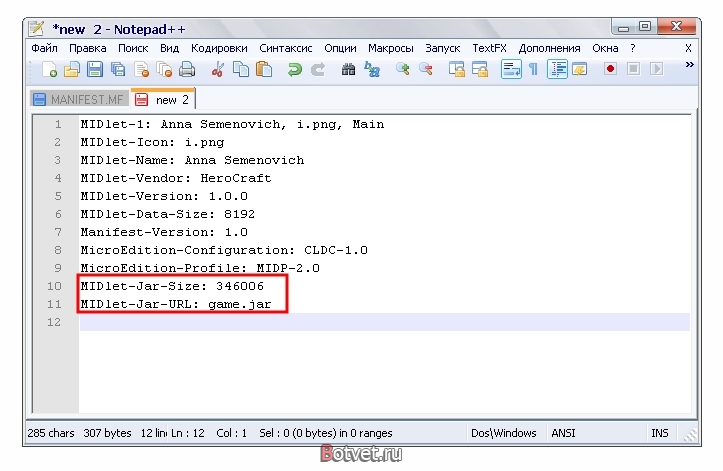
Task: Undo the last change with green arrow
Action: (x=294, y=70)
